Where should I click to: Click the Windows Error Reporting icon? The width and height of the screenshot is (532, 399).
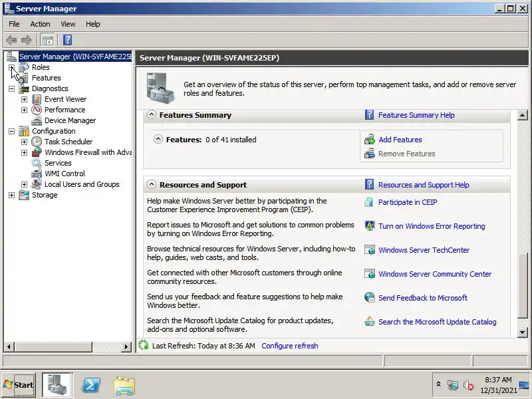coord(369,225)
